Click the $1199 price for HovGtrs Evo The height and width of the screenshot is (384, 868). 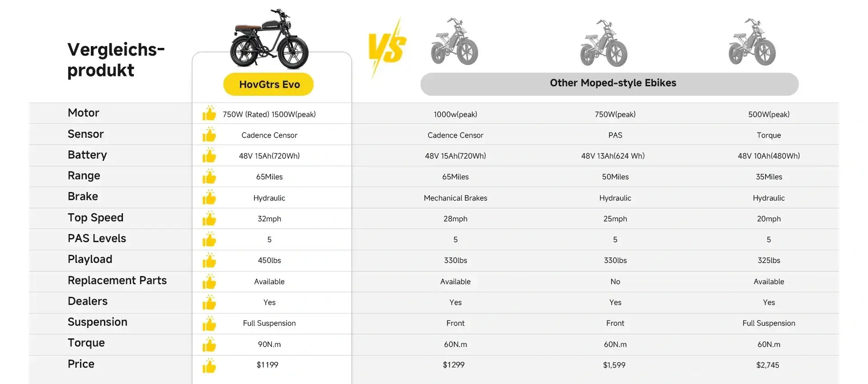[267, 365]
